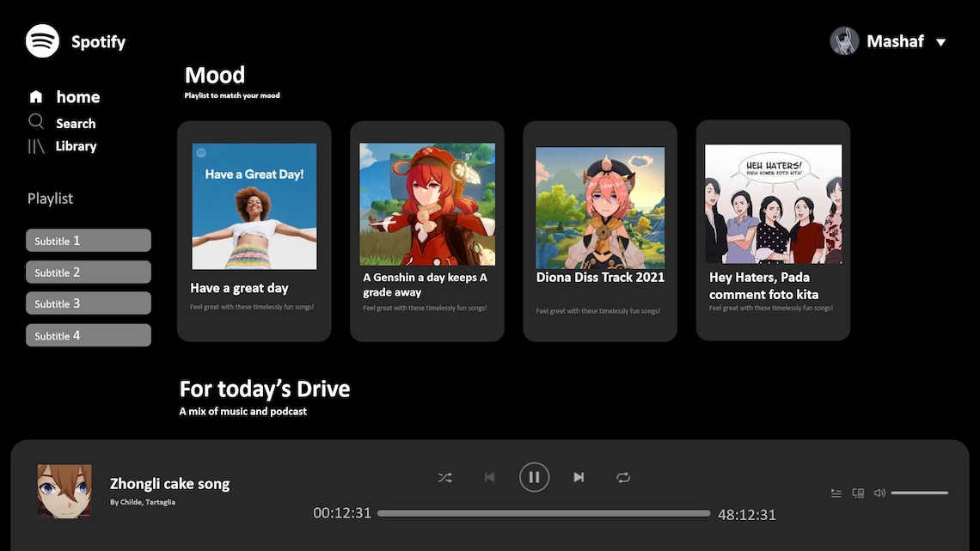The image size is (980, 551).
Task: Toggle repeat mode
Action: click(x=623, y=478)
